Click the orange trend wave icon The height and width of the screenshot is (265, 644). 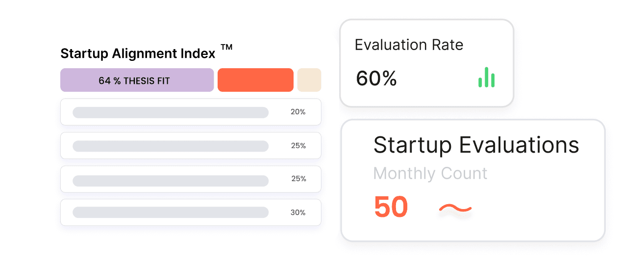[x=455, y=209]
